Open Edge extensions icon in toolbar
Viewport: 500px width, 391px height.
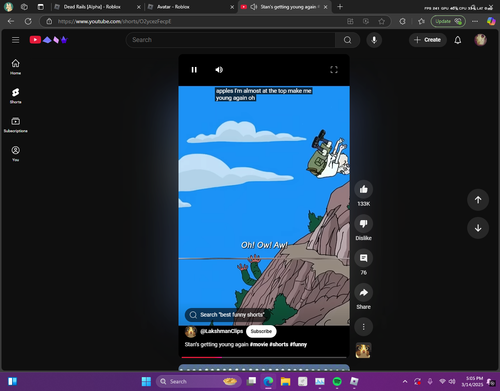click(x=402, y=21)
